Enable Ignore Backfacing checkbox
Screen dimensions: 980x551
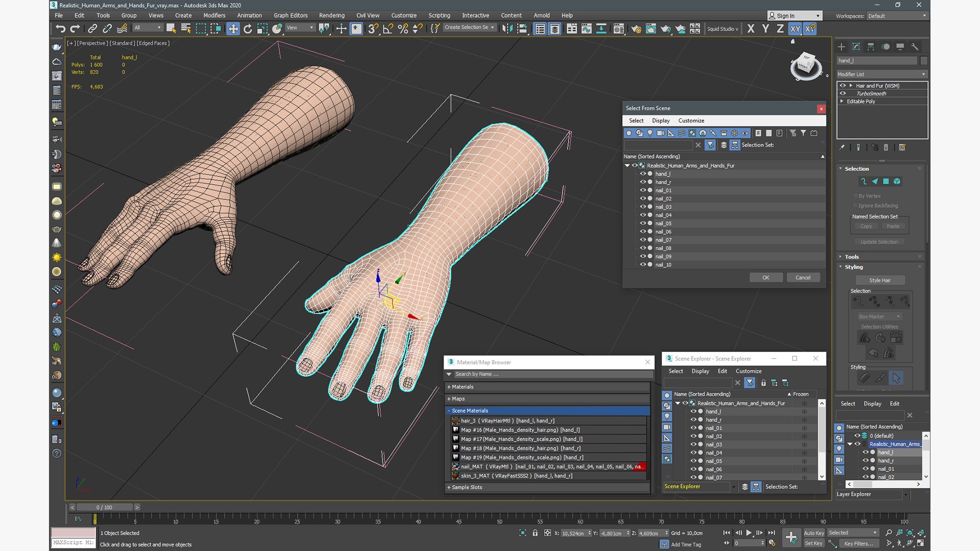(855, 206)
